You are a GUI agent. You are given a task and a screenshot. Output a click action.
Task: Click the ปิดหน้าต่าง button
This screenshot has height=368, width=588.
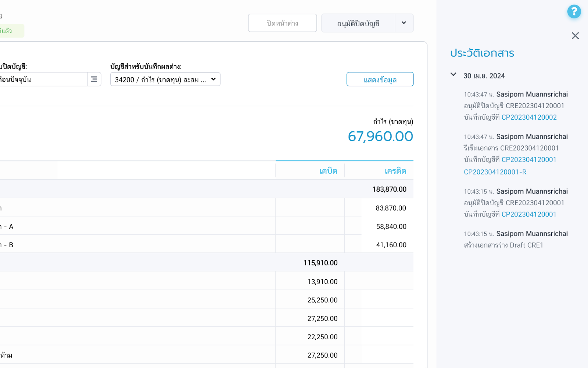coord(282,23)
